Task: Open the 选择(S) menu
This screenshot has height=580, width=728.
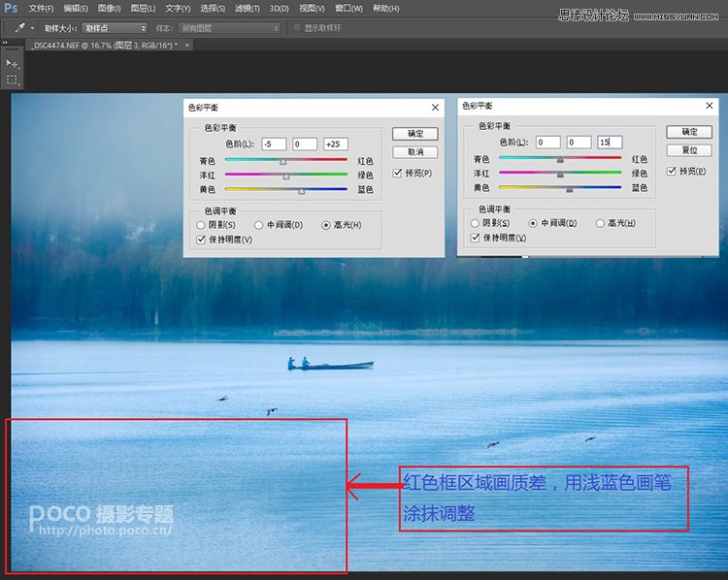Action: pyautogui.click(x=213, y=9)
